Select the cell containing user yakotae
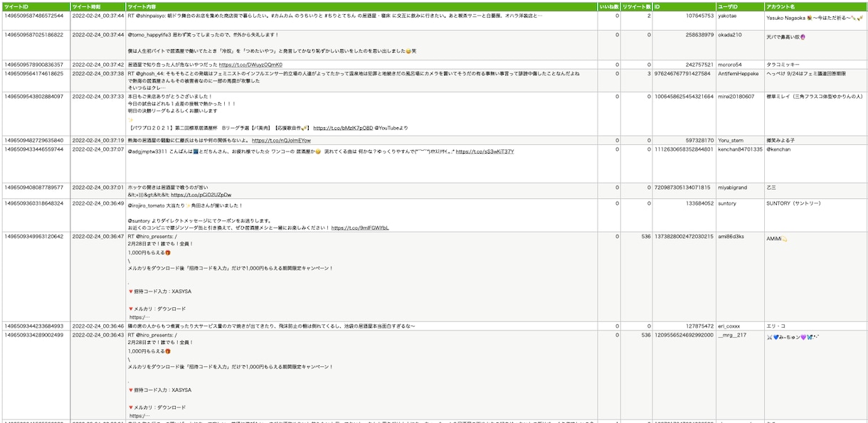The height and width of the screenshot is (423, 868). coord(740,21)
